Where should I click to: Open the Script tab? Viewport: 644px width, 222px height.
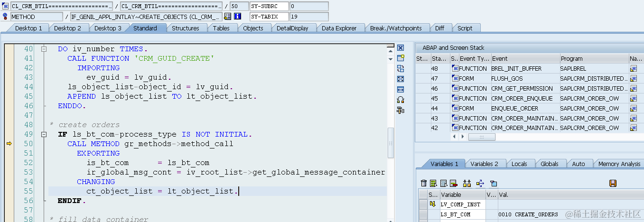click(465, 28)
